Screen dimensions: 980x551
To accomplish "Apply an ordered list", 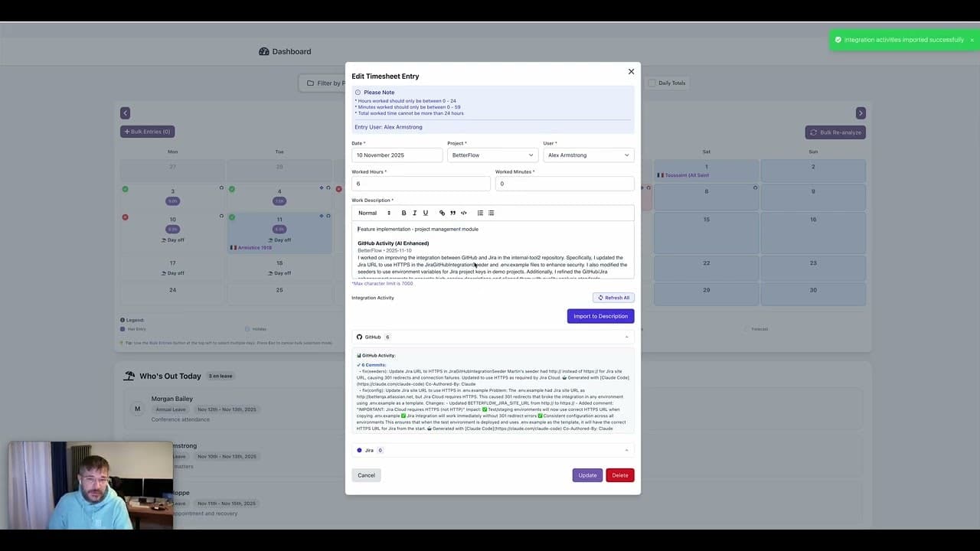I will pos(480,213).
